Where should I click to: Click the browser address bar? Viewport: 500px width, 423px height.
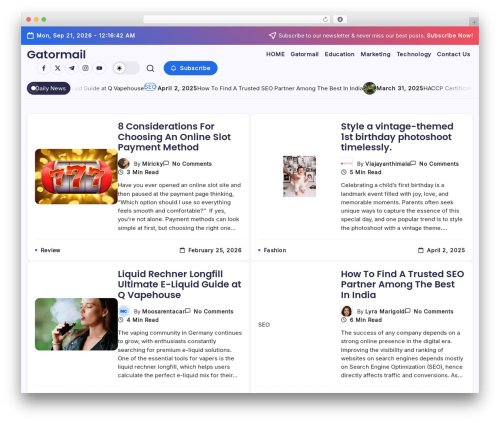point(237,19)
